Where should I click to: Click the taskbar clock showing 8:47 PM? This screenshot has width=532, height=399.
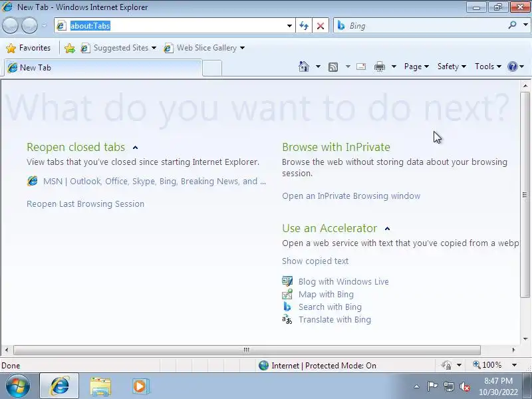click(x=498, y=386)
